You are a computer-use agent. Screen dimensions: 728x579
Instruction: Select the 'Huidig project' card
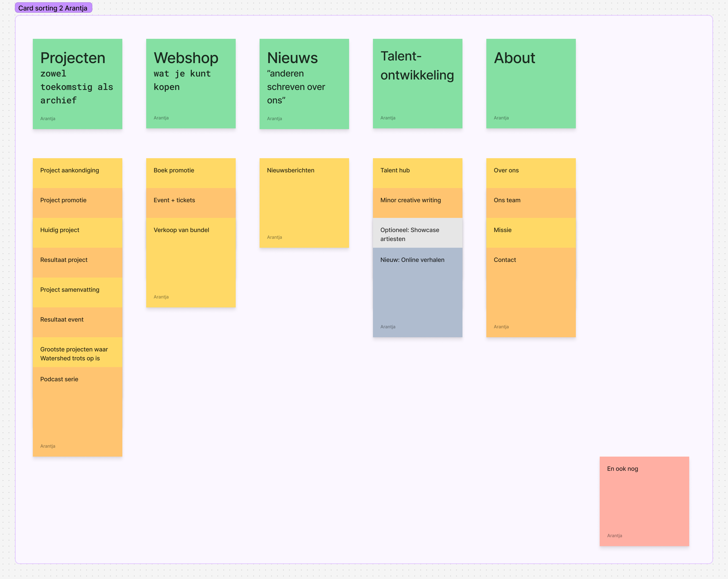[77, 232]
